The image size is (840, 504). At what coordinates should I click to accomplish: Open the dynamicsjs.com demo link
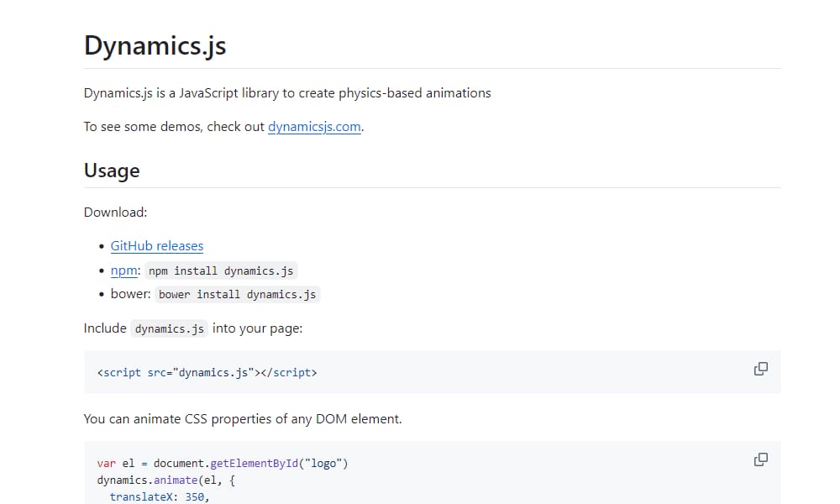point(313,127)
